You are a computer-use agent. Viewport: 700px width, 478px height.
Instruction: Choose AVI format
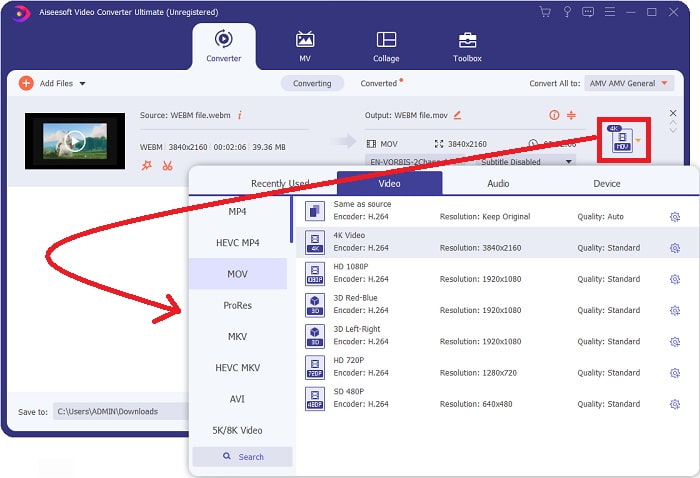click(238, 399)
